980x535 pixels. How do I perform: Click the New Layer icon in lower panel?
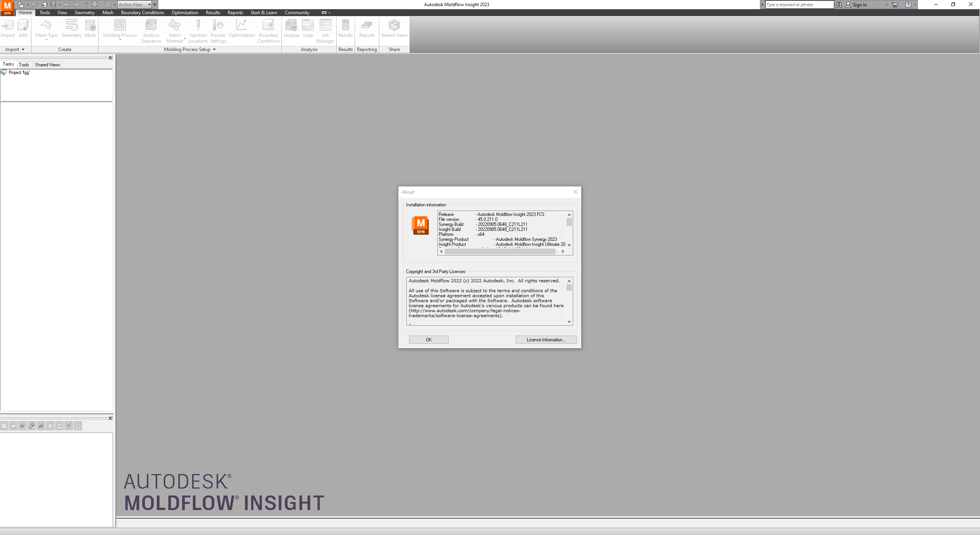tap(4, 426)
